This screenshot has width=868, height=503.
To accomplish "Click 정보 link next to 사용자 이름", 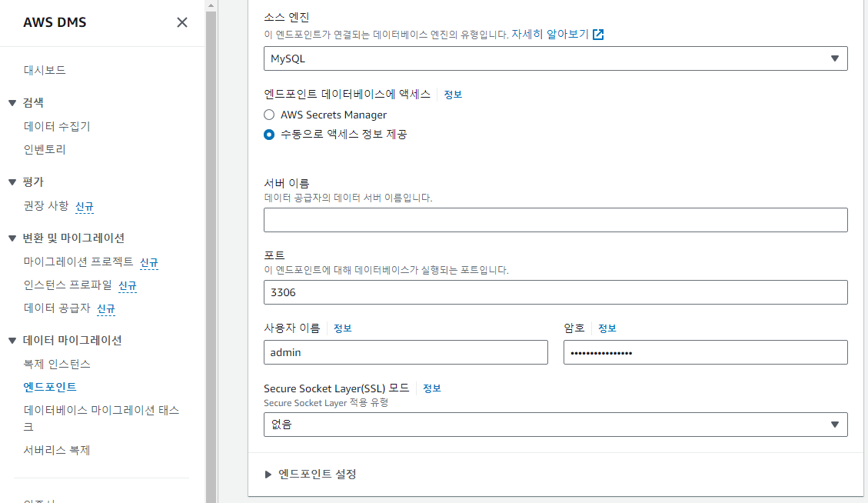I will [x=343, y=328].
